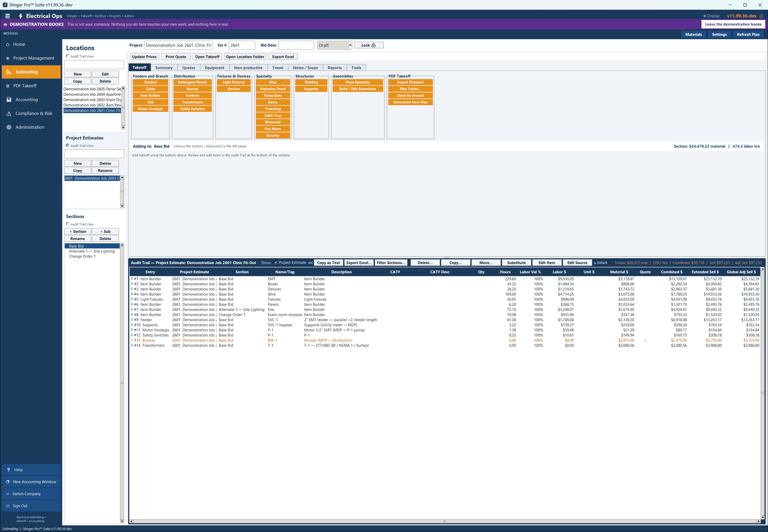768x532 pixels.
Task: Click the Help question mark icon
Action: [x=8, y=470]
